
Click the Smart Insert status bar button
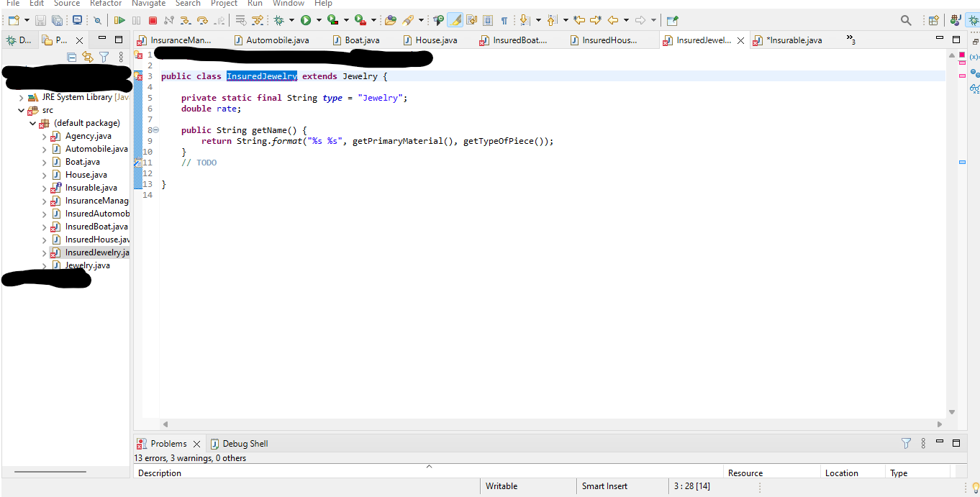pos(607,485)
